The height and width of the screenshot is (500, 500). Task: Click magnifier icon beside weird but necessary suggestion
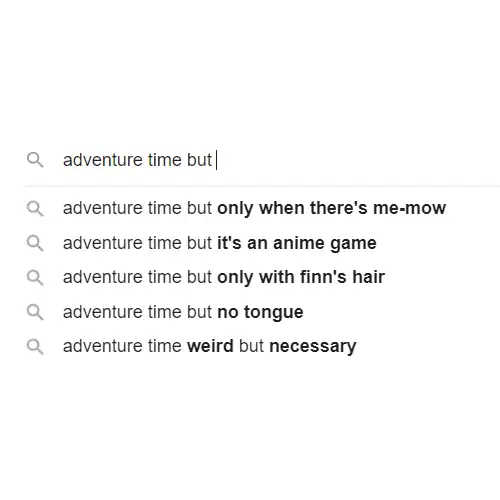coord(35,347)
